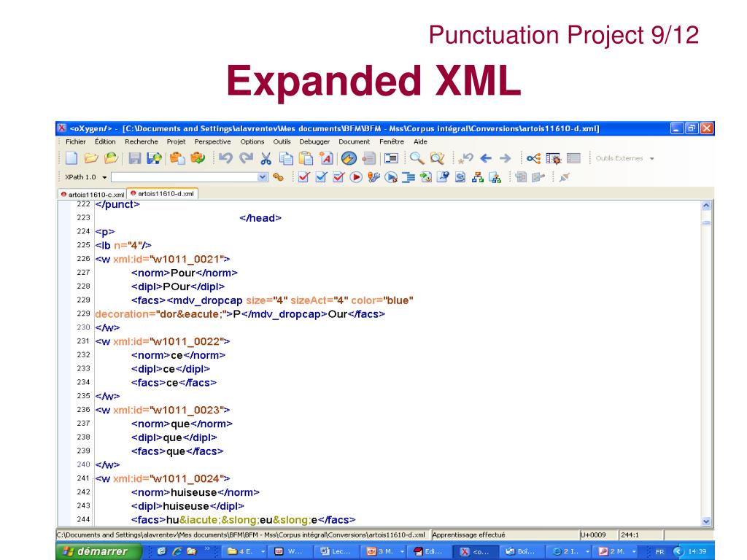747x560 pixels.
Task: Expand the XPath expression history dropdown
Action: coord(263,176)
